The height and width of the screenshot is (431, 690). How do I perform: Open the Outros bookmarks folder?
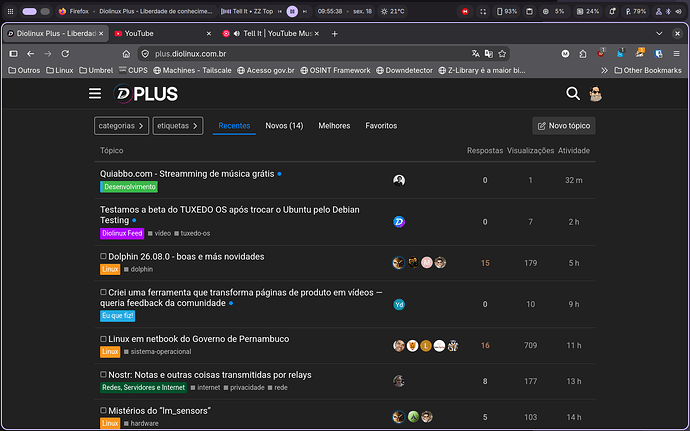click(24, 70)
